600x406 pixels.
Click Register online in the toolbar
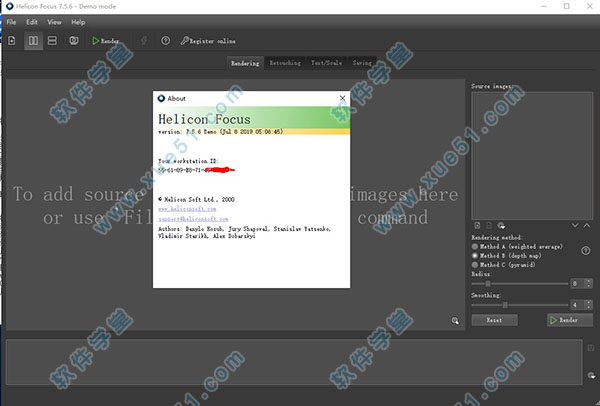pyautogui.click(x=208, y=41)
